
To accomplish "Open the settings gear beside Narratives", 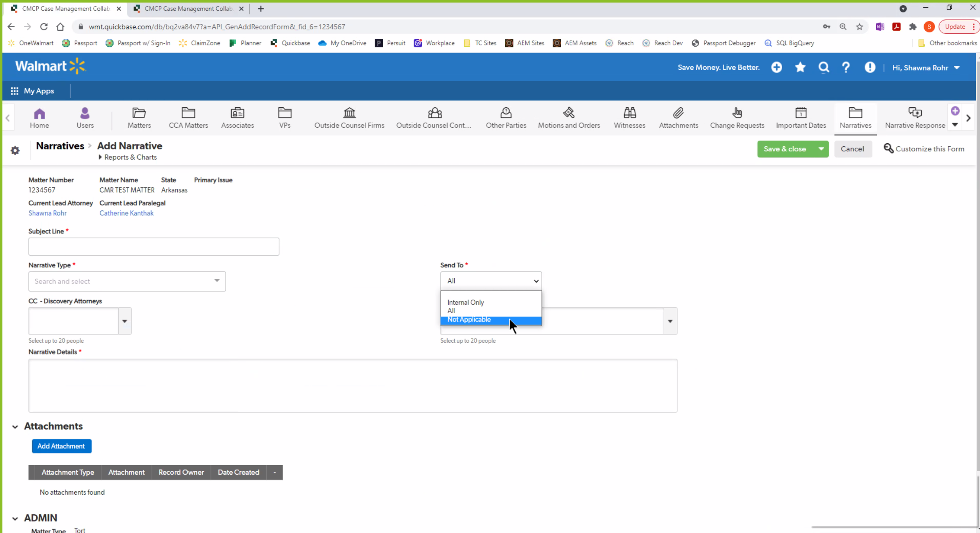I will point(15,150).
